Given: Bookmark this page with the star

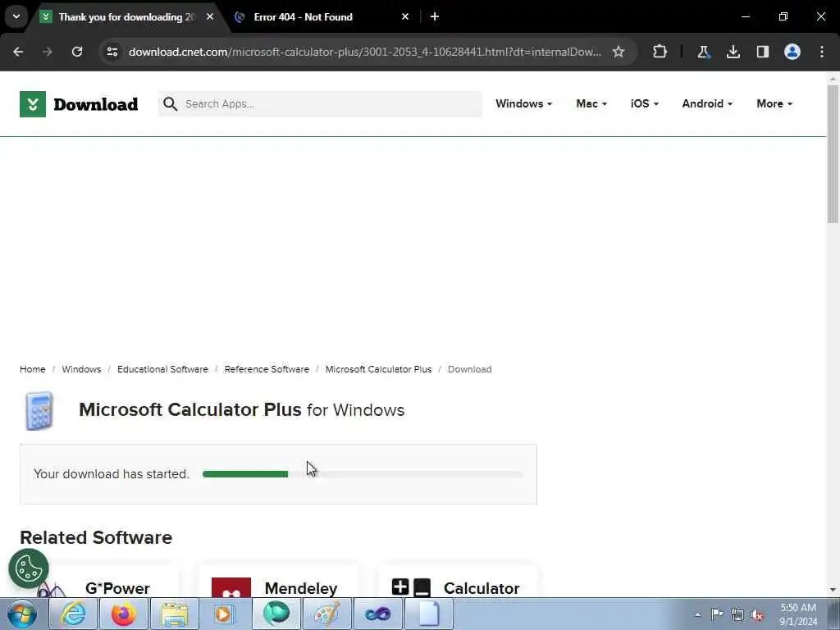Looking at the screenshot, I should pos(619,52).
